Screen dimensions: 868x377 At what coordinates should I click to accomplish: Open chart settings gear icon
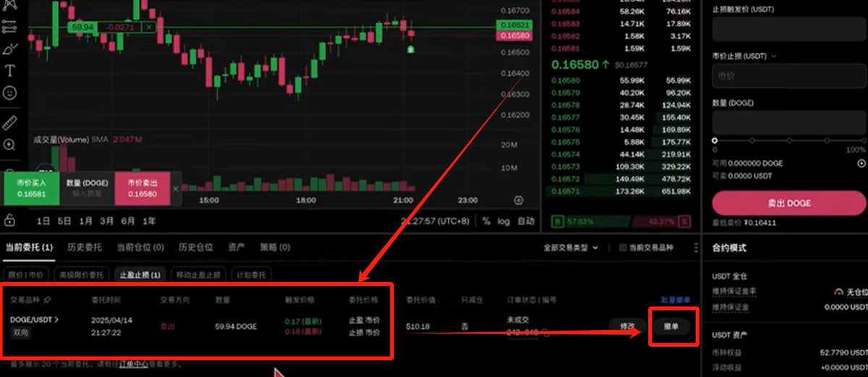(x=519, y=200)
